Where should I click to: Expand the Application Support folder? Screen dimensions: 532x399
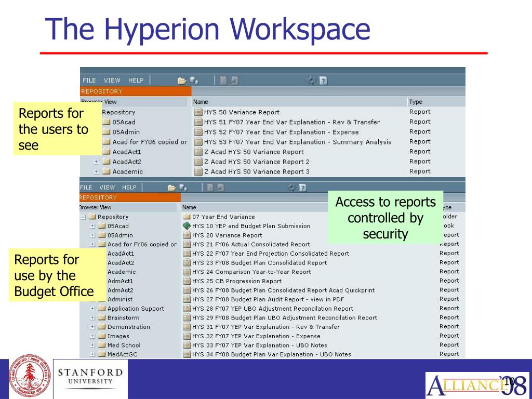(92, 309)
